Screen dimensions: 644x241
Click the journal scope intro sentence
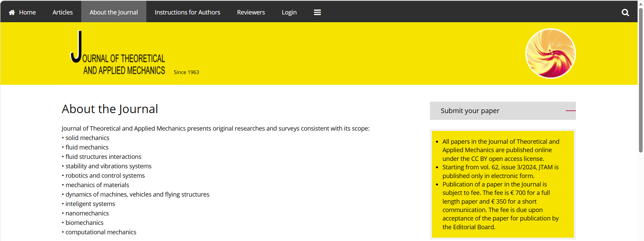pyautogui.click(x=215, y=129)
